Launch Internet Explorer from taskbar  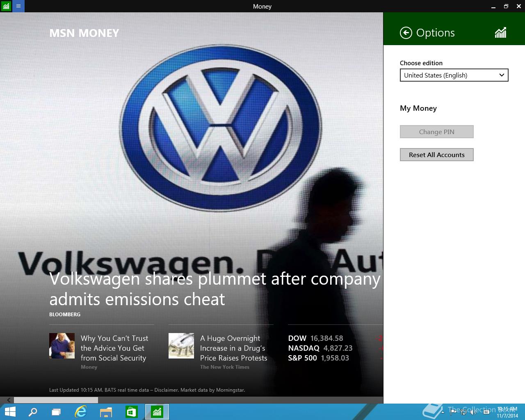click(81, 412)
